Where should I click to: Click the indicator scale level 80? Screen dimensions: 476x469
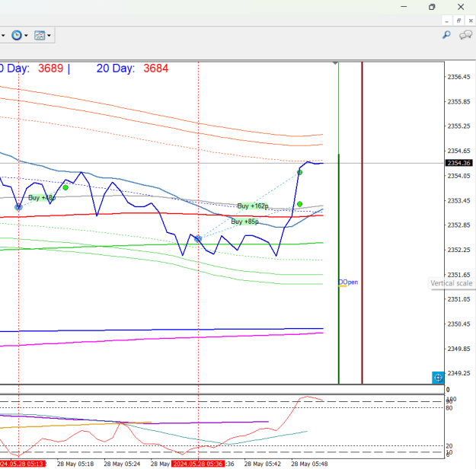tap(449, 408)
